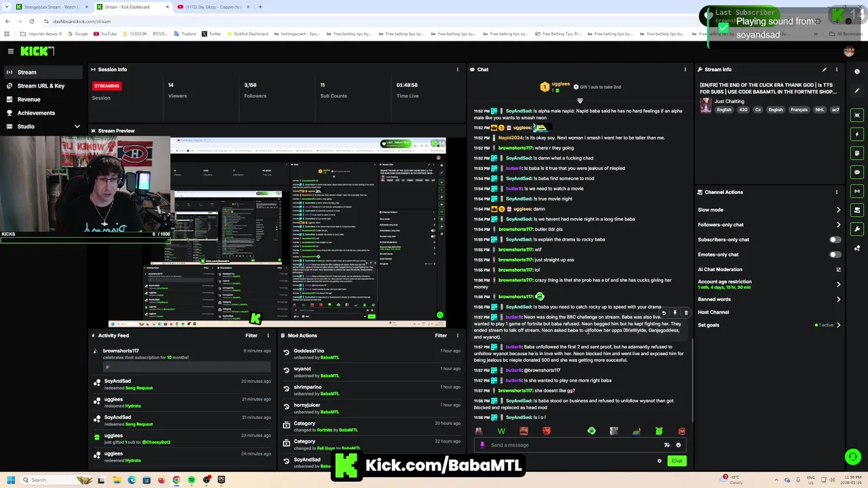The height and width of the screenshot is (488, 868).
Task: Toggle the lightning bolt widget icon in sidebar
Action: 857,134
